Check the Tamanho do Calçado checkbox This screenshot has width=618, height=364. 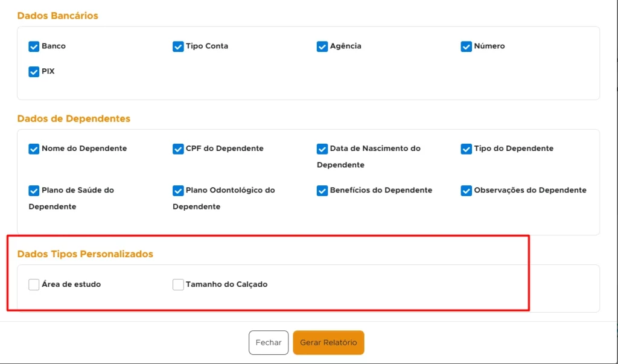(x=178, y=284)
